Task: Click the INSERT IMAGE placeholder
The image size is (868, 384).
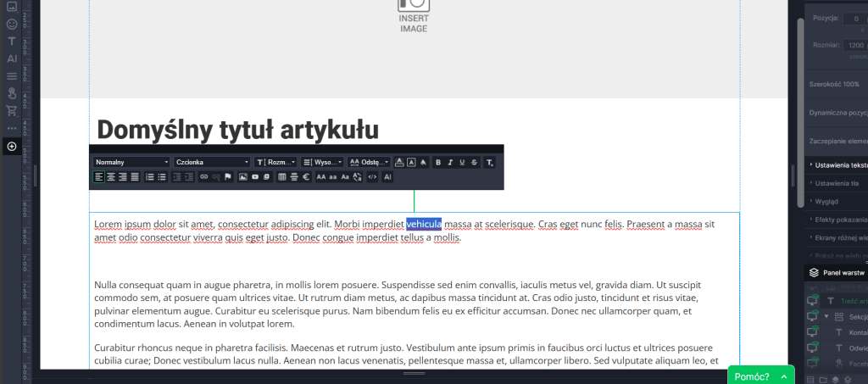Action: click(x=414, y=17)
